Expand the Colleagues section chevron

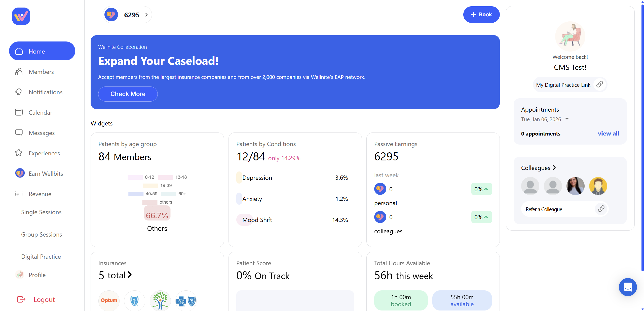click(554, 168)
